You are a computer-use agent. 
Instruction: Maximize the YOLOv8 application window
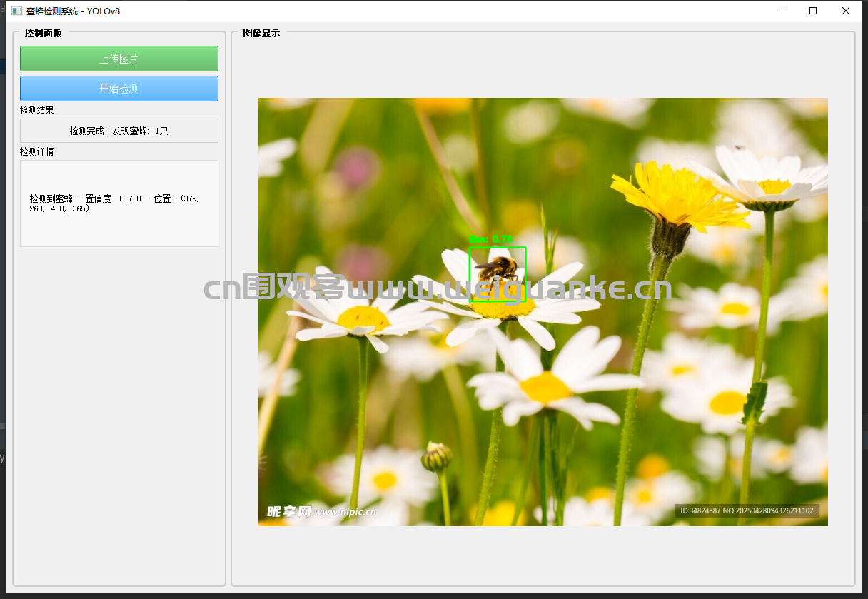pyautogui.click(x=813, y=11)
